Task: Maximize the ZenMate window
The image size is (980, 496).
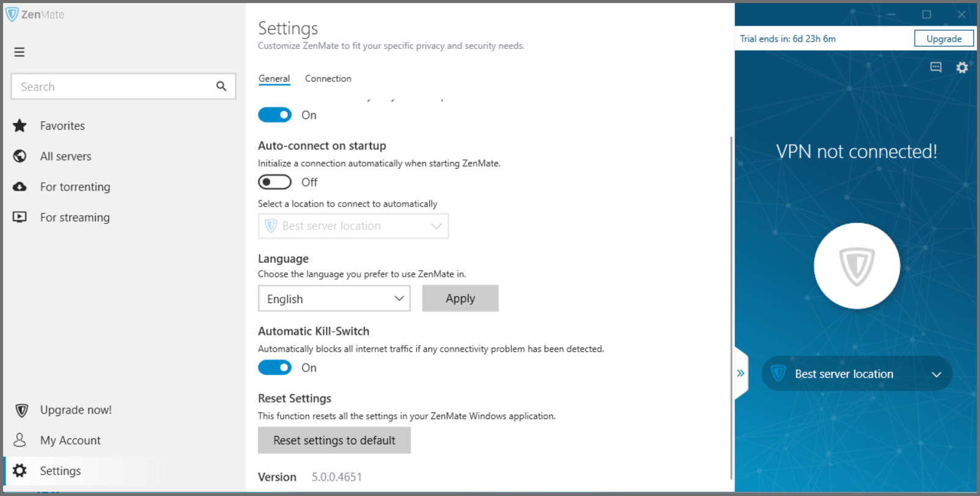Action: point(927,15)
